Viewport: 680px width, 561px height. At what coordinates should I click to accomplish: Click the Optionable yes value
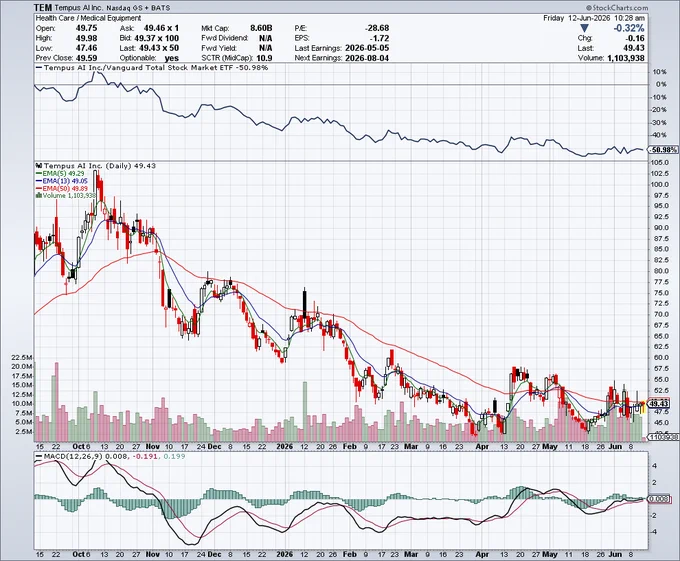point(171,58)
